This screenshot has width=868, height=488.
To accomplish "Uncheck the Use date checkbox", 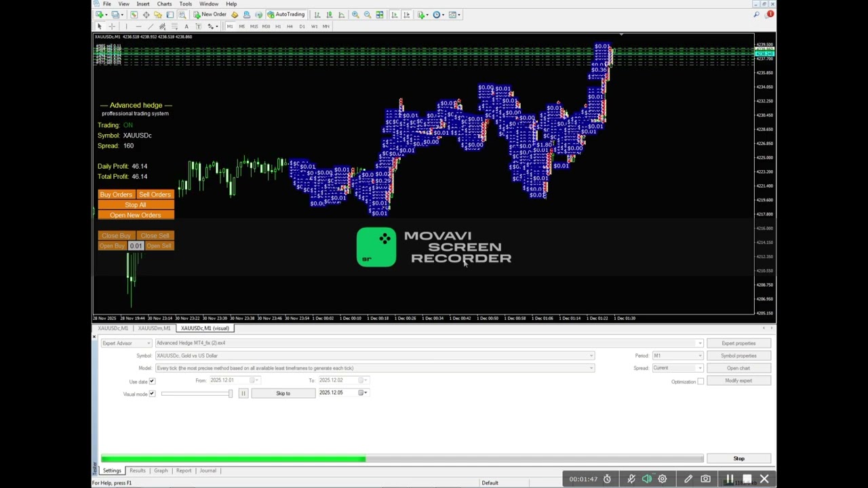I will tap(152, 381).
